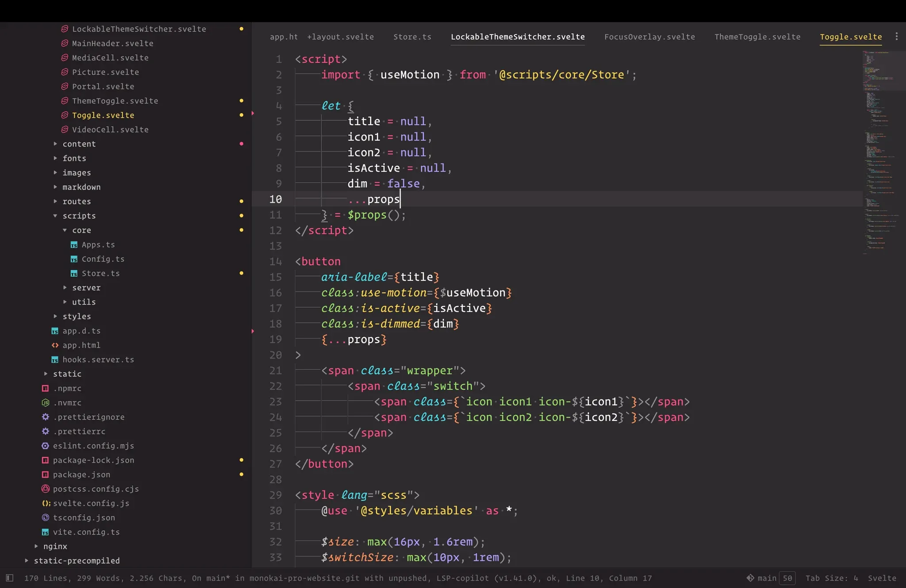This screenshot has width=906, height=588.
Task: Change the Svelte syntax in status bar
Action: (882, 578)
